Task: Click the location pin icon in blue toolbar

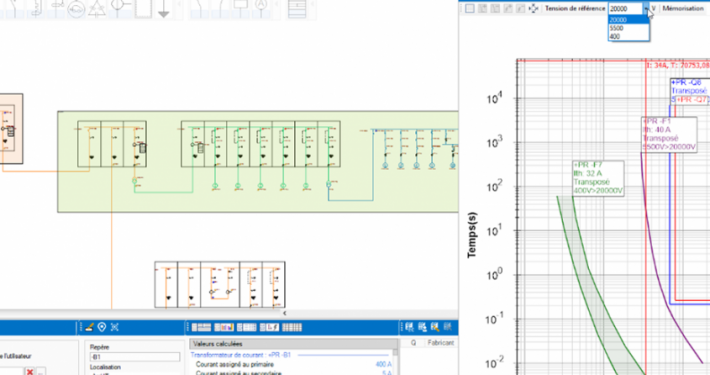Action: (x=102, y=327)
